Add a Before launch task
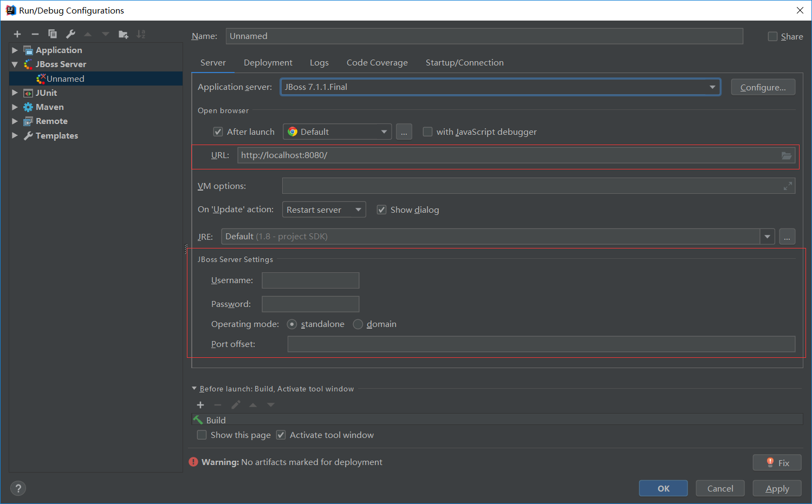 (200, 404)
